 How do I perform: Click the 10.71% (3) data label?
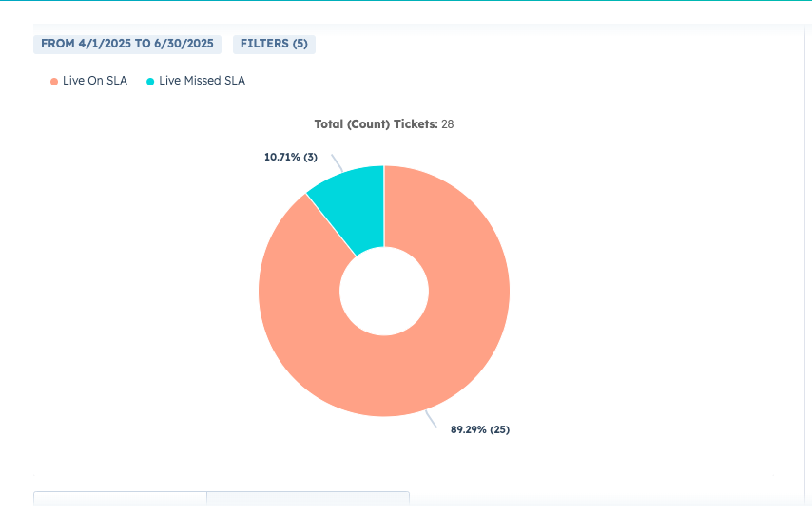point(291,157)
